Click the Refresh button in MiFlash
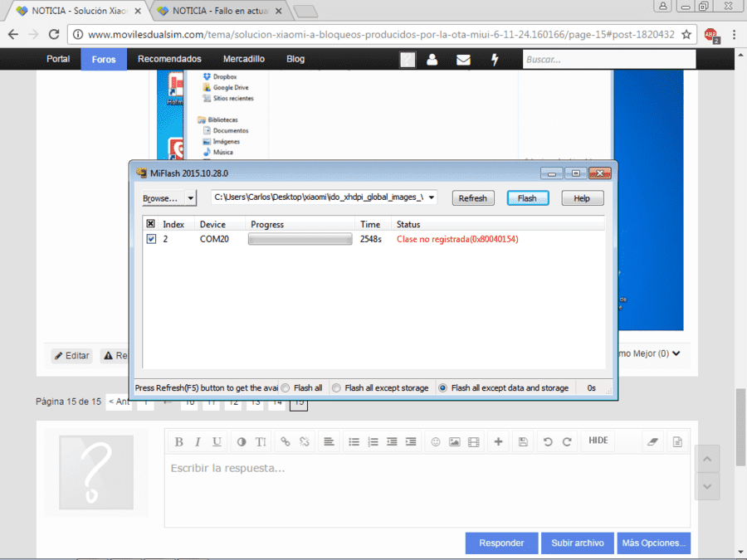 point(473,198)
